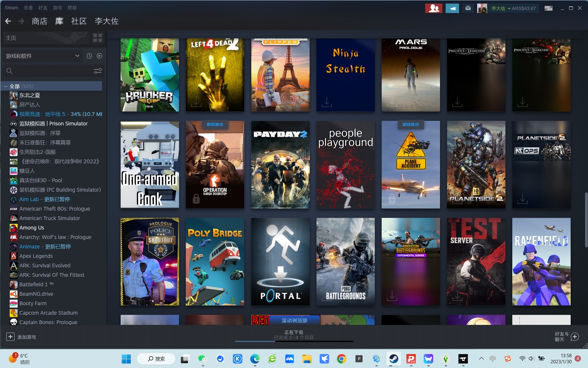
Task: Show hidden system tray icons chevron
Action: [x=481, y=359]
